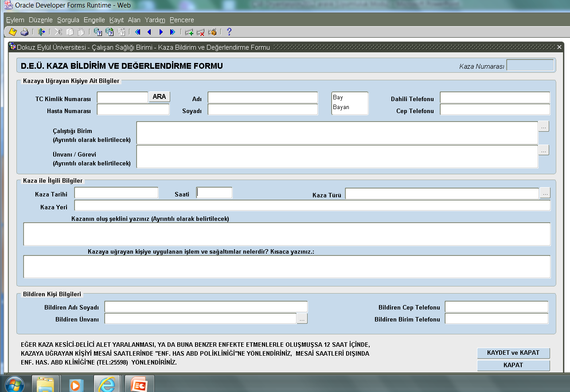The width and height of the screenshot is (570, 392).
Task: Open Bildiren Ünvanı list button
Action: tap(302, 318)
